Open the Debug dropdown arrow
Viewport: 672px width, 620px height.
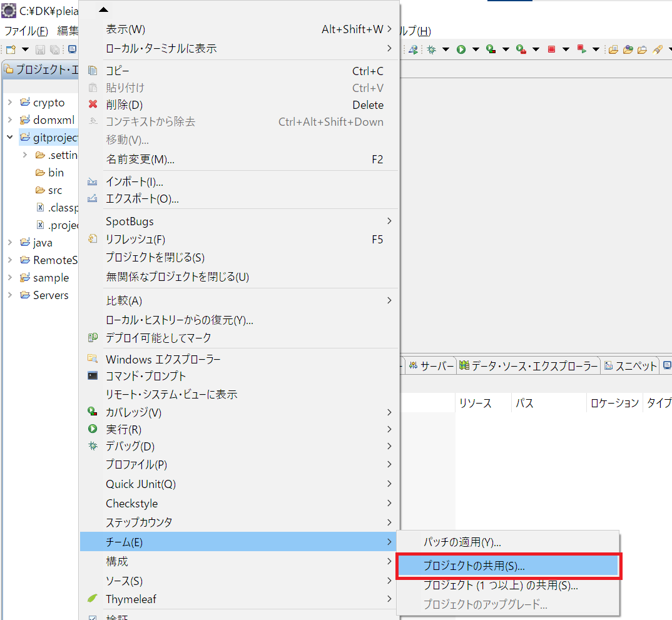tap(445, 49)
